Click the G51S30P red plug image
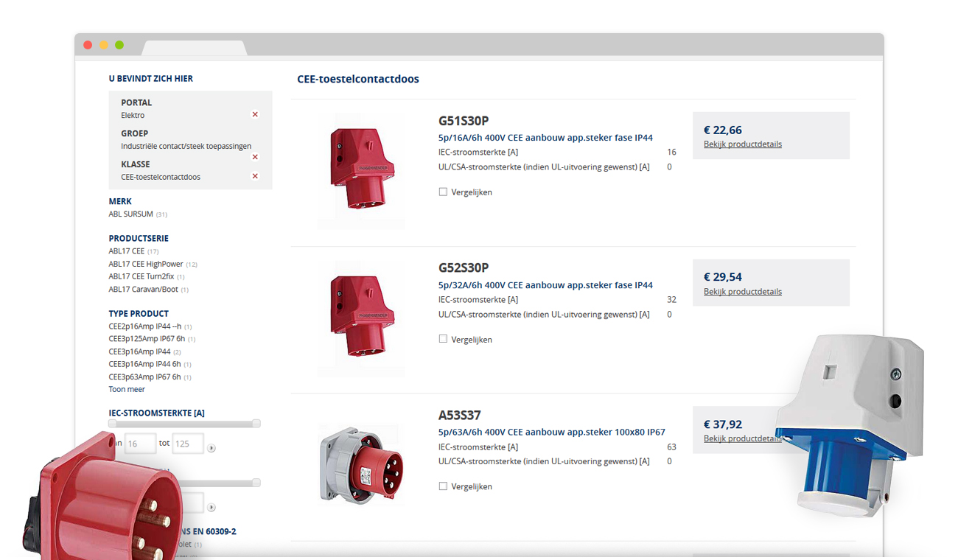 tap(362, 169)
